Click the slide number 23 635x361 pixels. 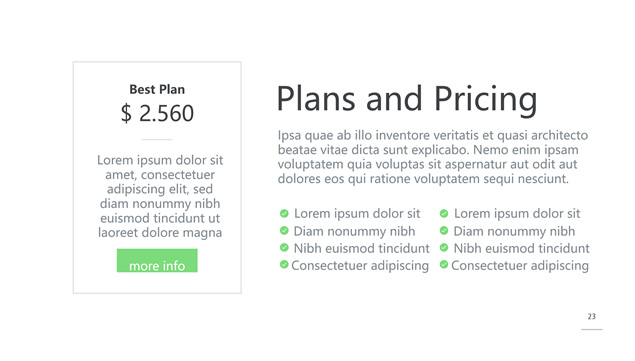click(x=592, y=316)
